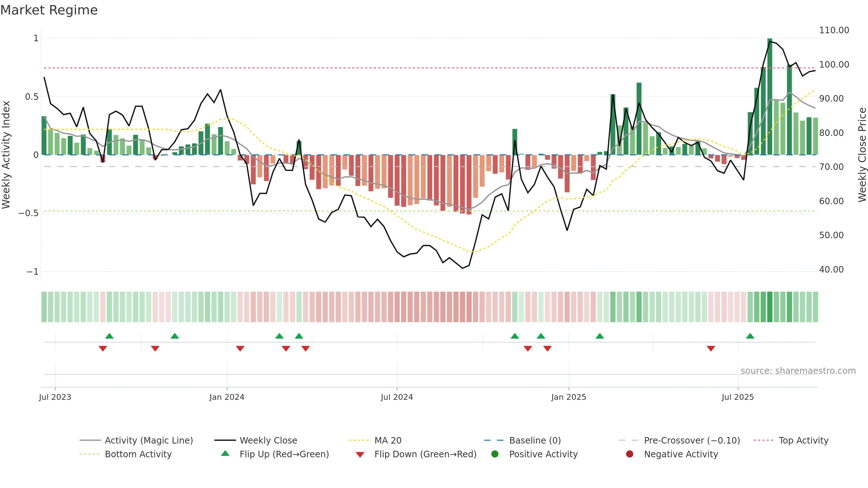Click the Weekly Activity Index axis title

click(6, 155)
